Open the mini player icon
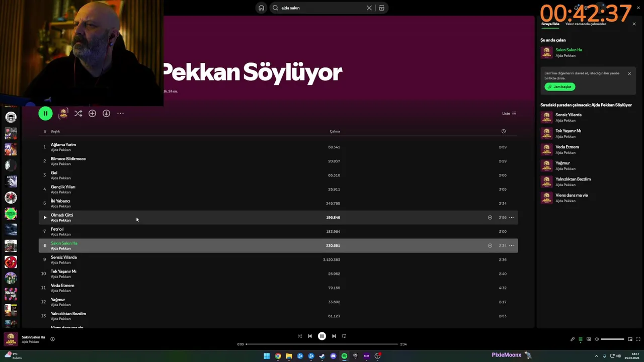The height and width of the screenshot is (362, 644). (630, 339)
